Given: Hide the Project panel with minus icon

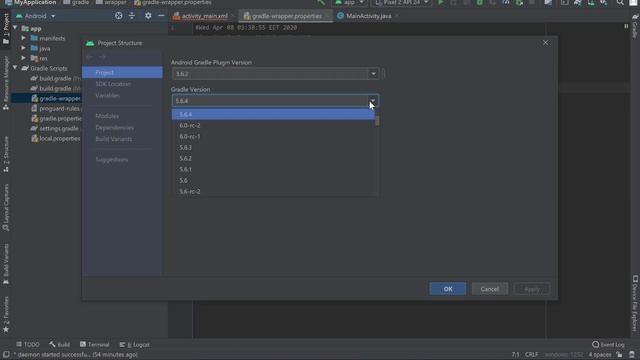Looking at the screenshot, I should pos(161,16).
